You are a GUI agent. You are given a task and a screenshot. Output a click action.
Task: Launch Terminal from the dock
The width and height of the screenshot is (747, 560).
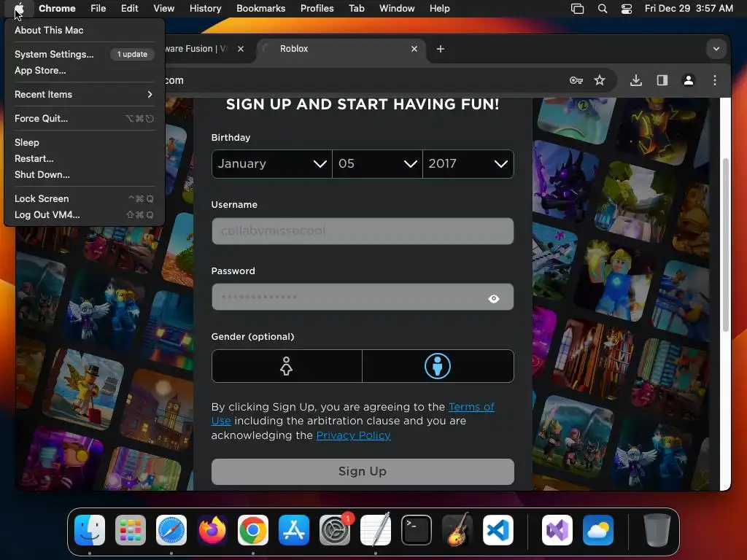click(417, 530)
